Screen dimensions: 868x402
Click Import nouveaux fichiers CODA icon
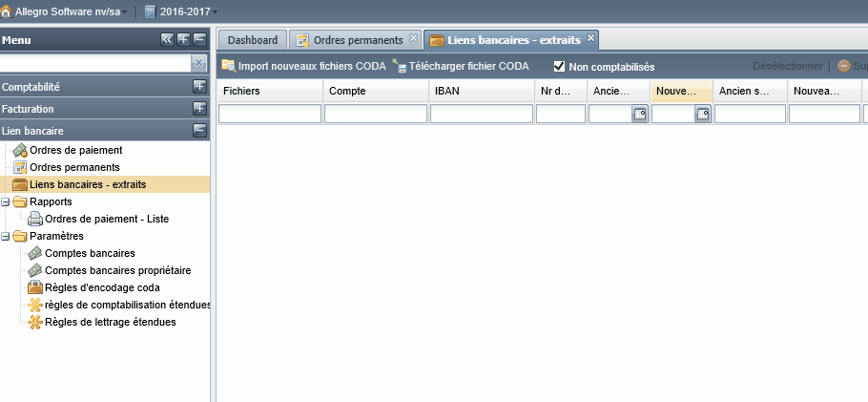point(229,66)
